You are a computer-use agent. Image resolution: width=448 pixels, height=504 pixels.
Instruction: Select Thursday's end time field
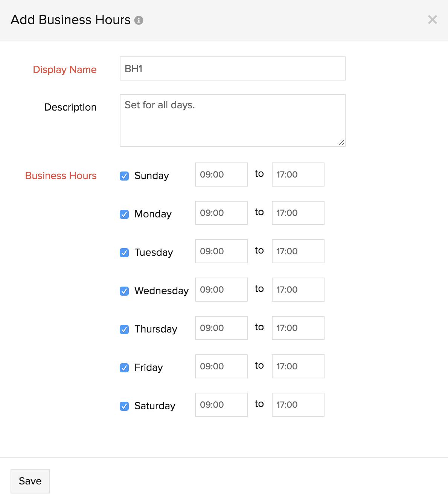pos(298,328)
